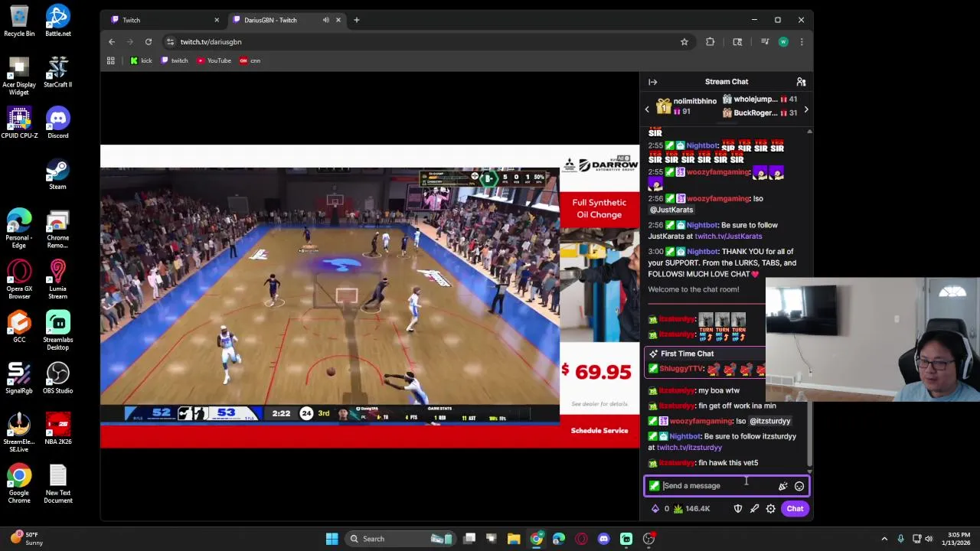
Task: Open browser extensions menu
Action: click(710, 42)
